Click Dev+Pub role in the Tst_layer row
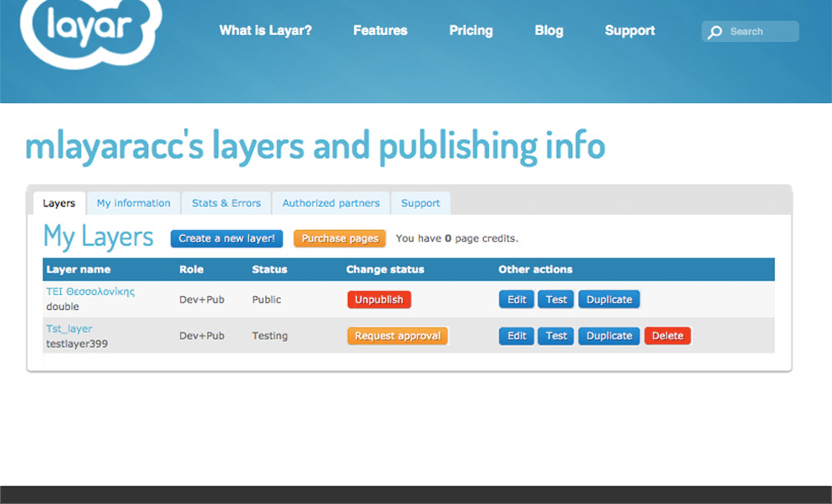The width and height of the screenshot is (832, 504). coord(202,336)
